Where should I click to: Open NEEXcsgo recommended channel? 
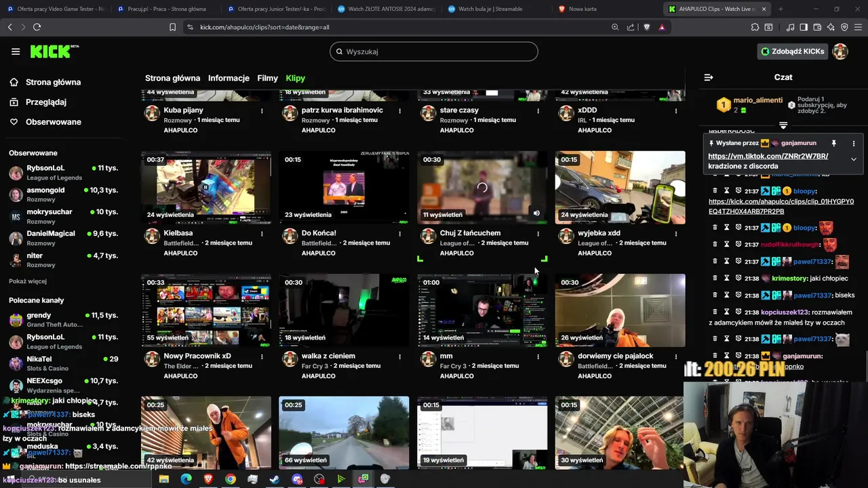click(x=63, y=385)
